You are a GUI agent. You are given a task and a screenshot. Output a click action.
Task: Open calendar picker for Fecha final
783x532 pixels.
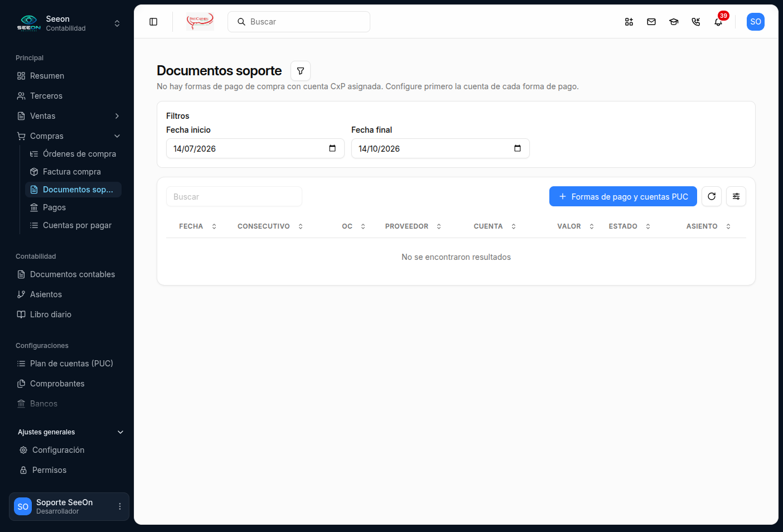coord(518,148)
